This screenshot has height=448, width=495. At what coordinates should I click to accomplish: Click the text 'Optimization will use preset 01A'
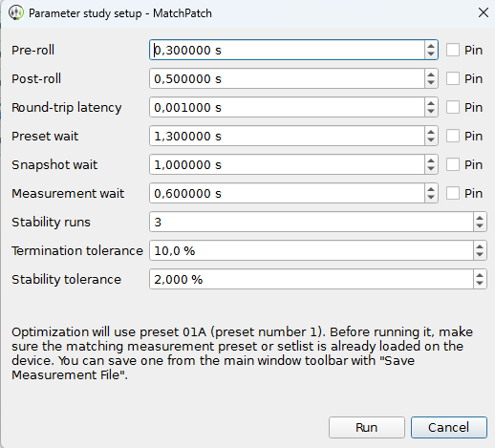point(109,332)
